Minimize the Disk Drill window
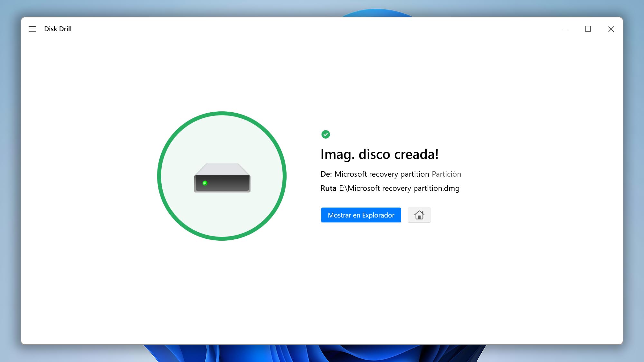The image size is (644, 362). (x=565, y=29)
